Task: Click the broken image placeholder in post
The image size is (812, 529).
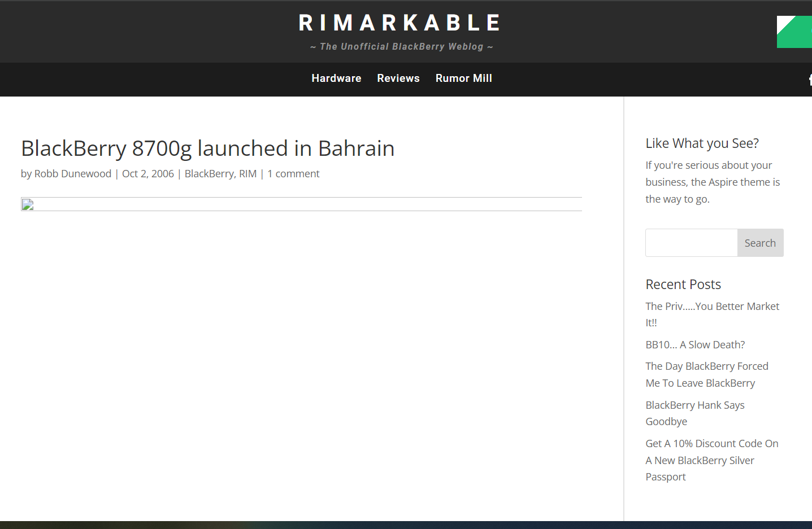Action: click(x=28, y=204)
